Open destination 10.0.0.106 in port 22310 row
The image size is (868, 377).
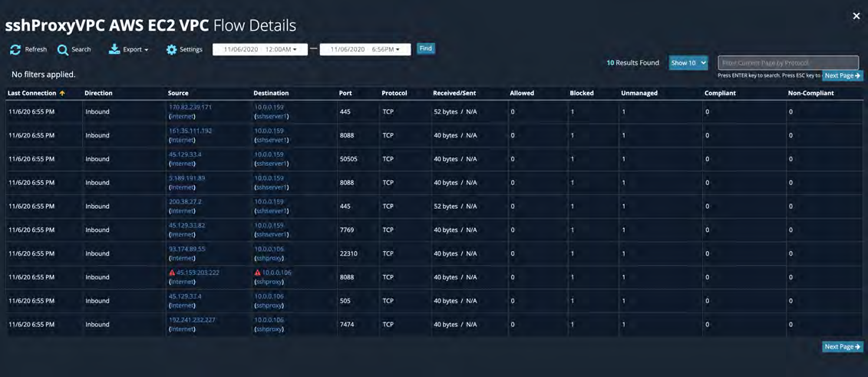coord(269,249)
